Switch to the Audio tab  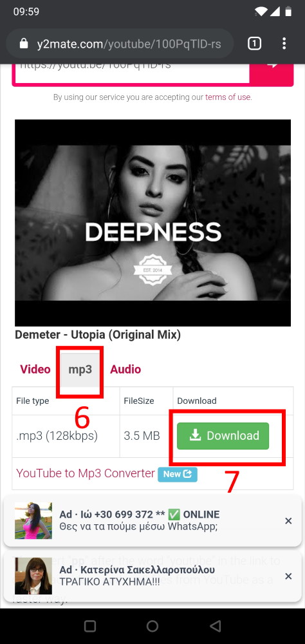(125, 369)
